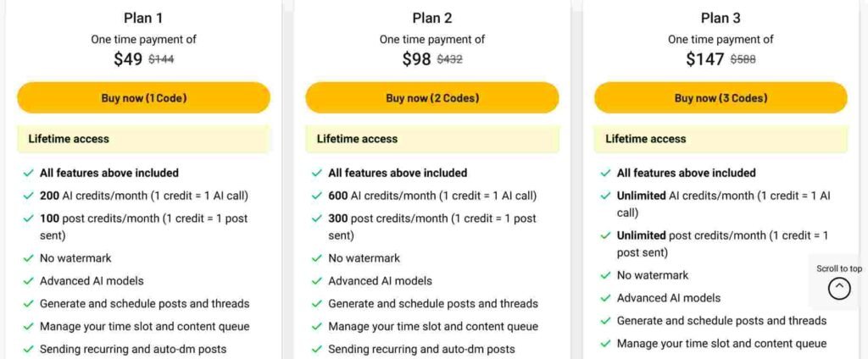The image size is (868, 359).
Task: Click Buy now (2 Codes) button
Action: point(432,98)
